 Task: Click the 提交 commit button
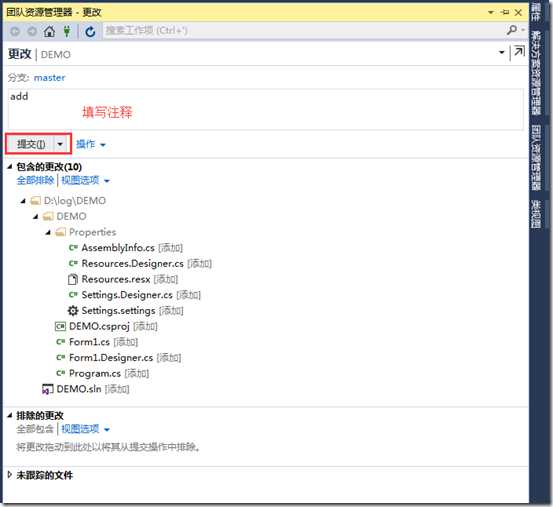coord(31,144)
